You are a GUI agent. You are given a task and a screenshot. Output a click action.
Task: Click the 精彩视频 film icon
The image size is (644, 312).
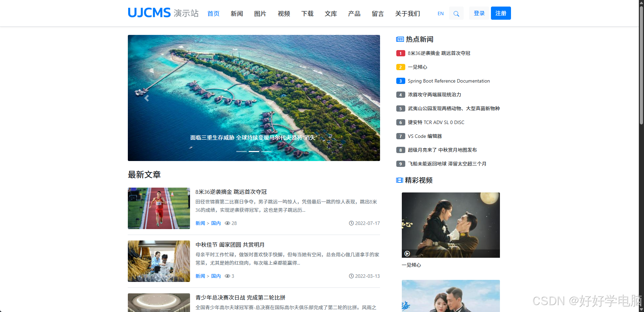pos(400,180)
